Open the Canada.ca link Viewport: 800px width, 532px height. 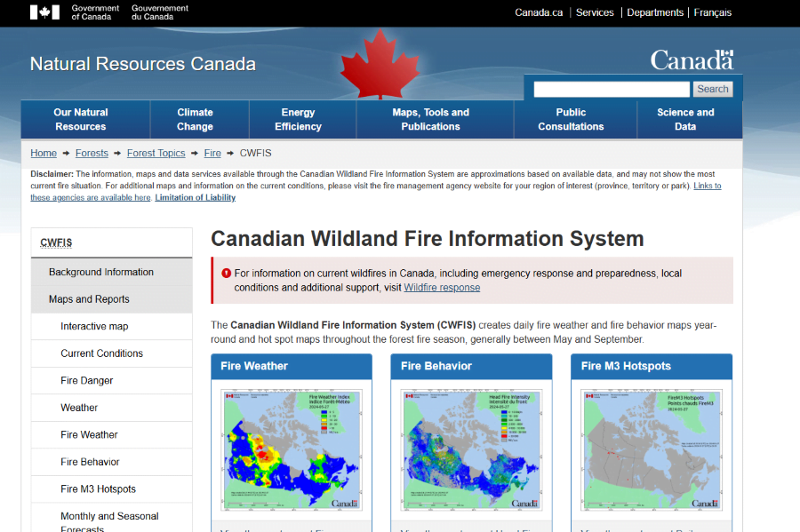coord(539,12)
